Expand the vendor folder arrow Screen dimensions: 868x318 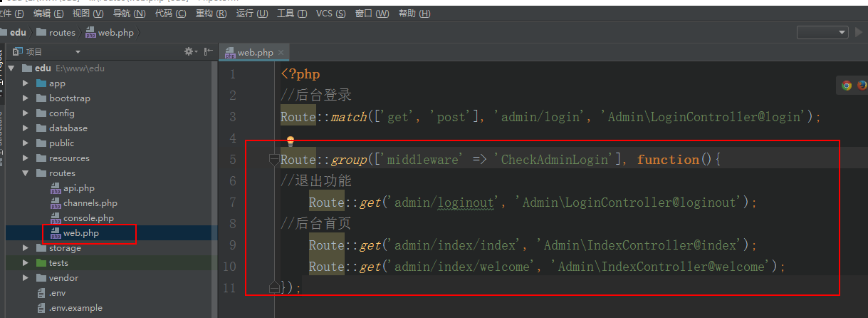click(x=26, y=278)
